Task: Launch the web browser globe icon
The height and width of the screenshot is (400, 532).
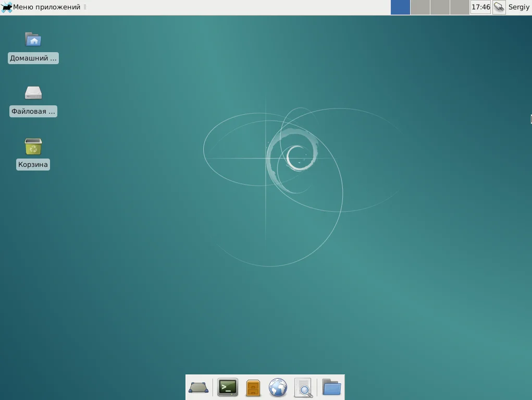Action: (278, 387)
